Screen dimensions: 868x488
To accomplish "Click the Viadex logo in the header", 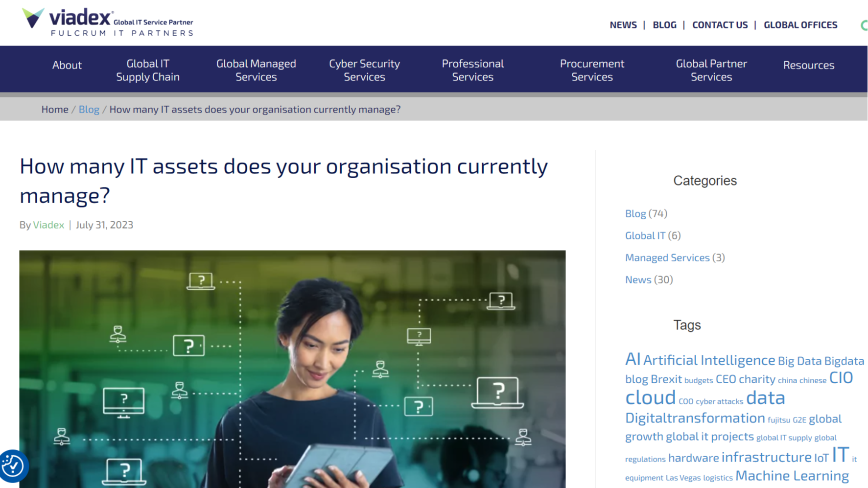I will [x=108, y=23].
